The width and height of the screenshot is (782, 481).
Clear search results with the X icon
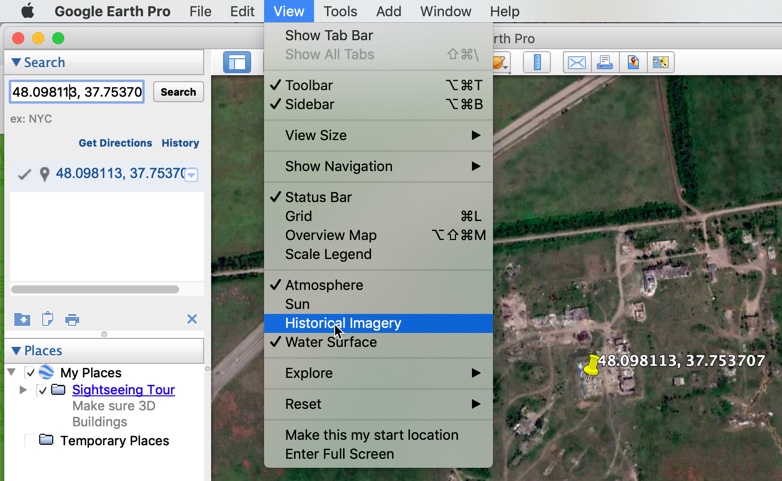[x=192, y=319]
